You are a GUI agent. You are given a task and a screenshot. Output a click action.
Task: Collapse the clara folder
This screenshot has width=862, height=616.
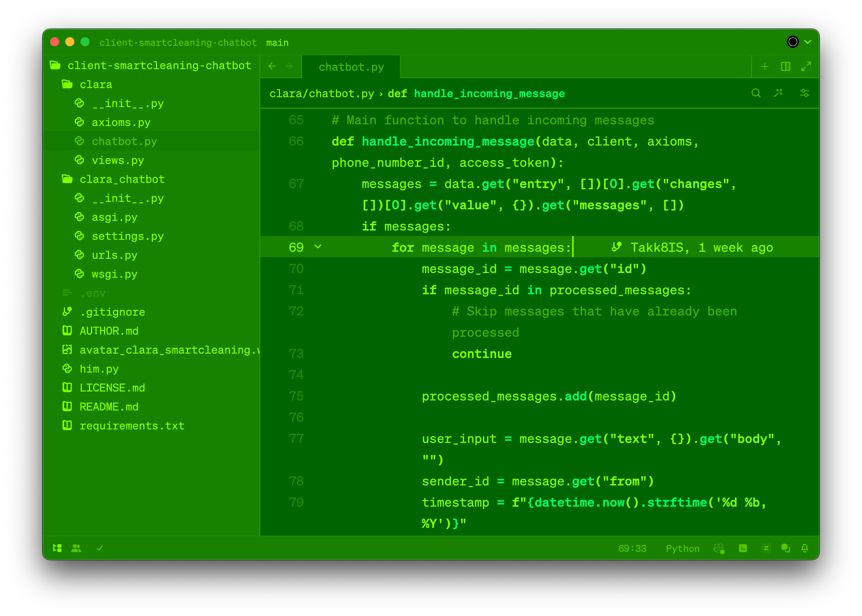pos(151,84)
